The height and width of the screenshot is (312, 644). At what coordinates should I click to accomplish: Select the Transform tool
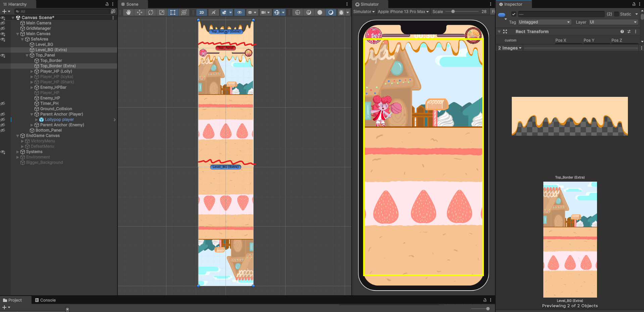pos(184,12)
